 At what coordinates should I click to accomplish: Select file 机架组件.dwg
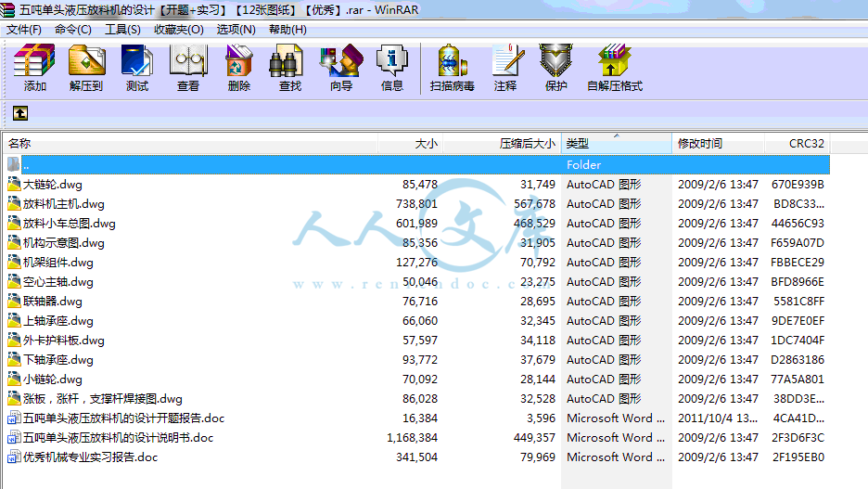point(58,262)
